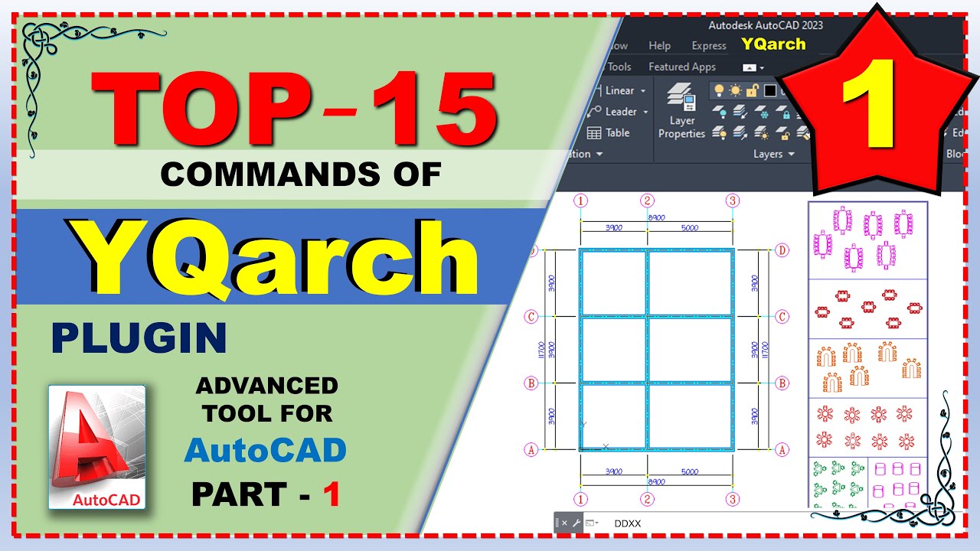Click the layer Freeze snowflake icon
Image resolution: width=980 pixels, height=551 pixels.
pos(761,112)
